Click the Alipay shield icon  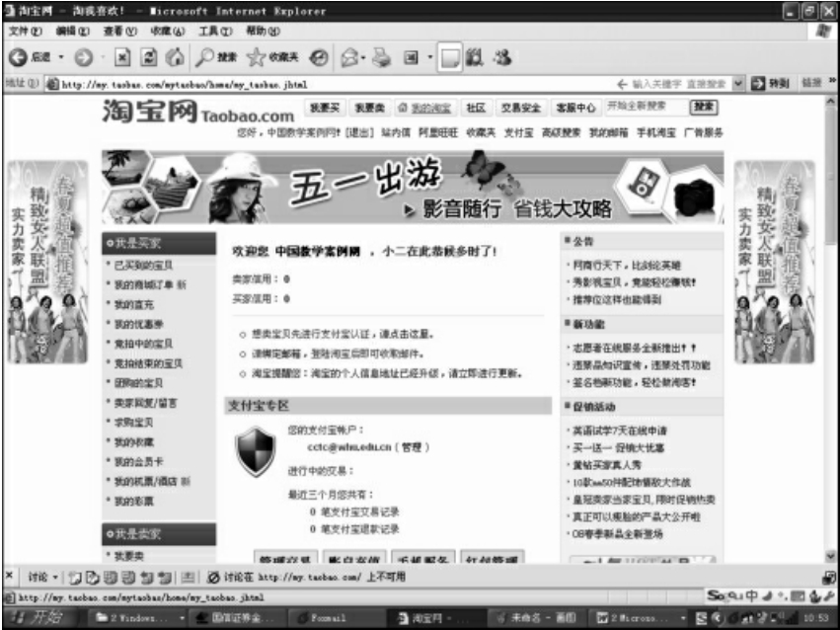256,451
